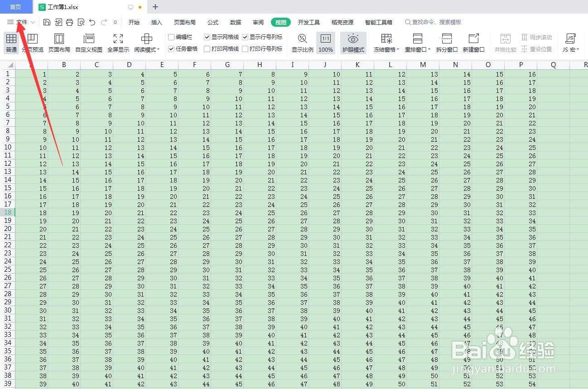Open the 插入 ribbon tab
The image size is (588, 389).
pyautogui.click(x=157, y=22)
